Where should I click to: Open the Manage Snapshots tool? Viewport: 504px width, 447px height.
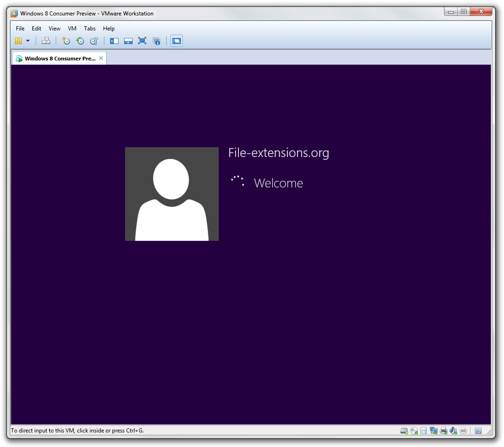point(94,41)
